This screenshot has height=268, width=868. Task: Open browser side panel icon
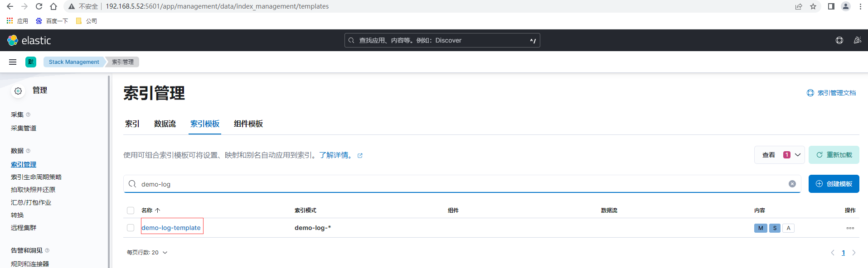tap(831, 6)
